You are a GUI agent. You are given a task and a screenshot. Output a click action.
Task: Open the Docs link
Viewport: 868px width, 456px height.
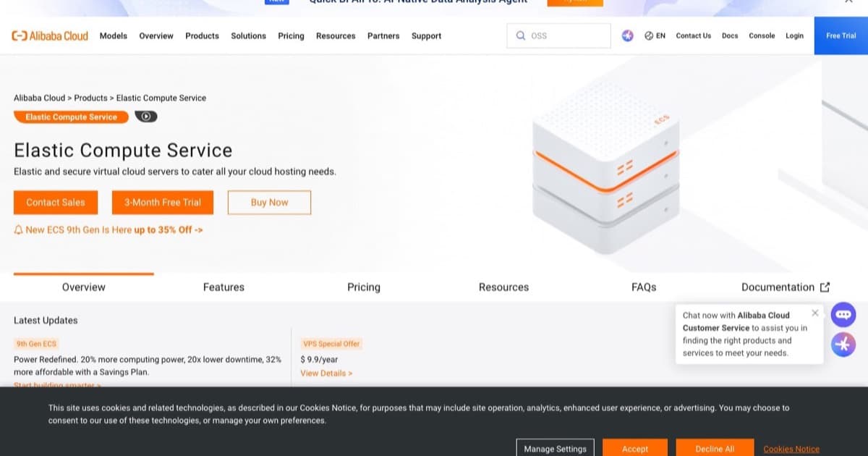(x=730, y=35)
